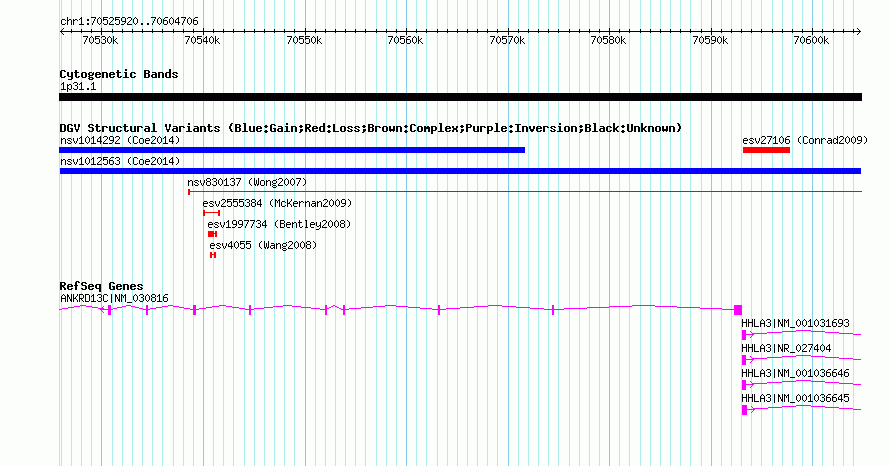This screenshot has height=466, width=890.
Task: Click the nsv1012563 (Coe2014) label
Action: 120,161
